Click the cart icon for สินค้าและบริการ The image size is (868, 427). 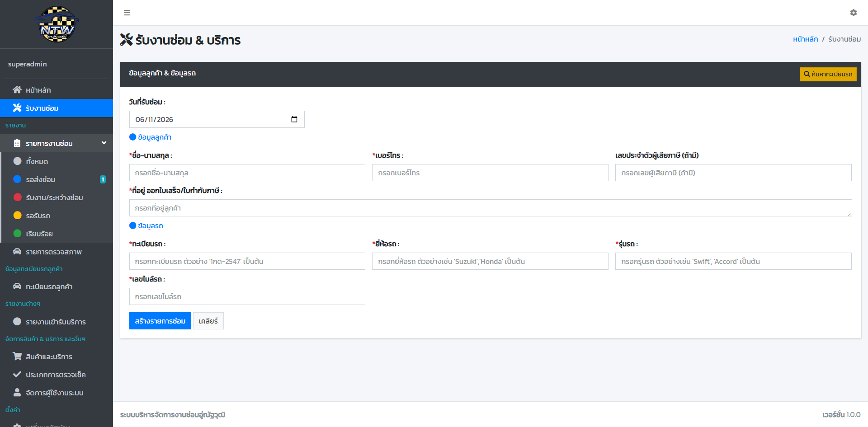click(17, 356)
